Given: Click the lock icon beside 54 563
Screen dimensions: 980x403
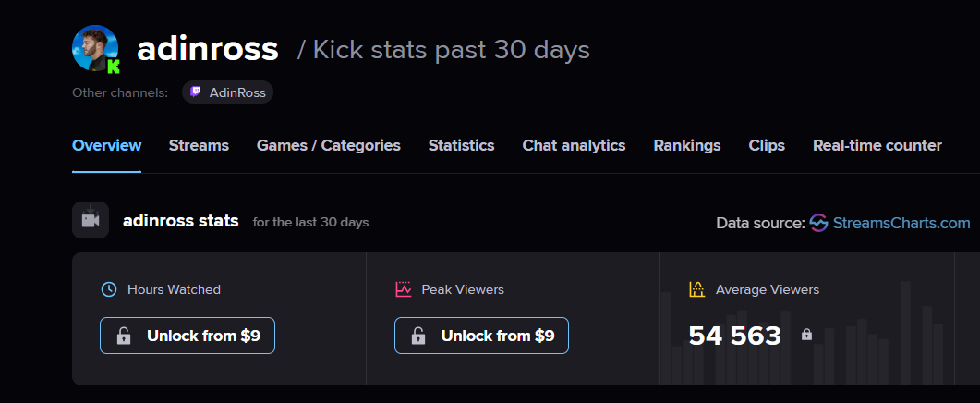Looking at the screenshot, I should point(806,335).
